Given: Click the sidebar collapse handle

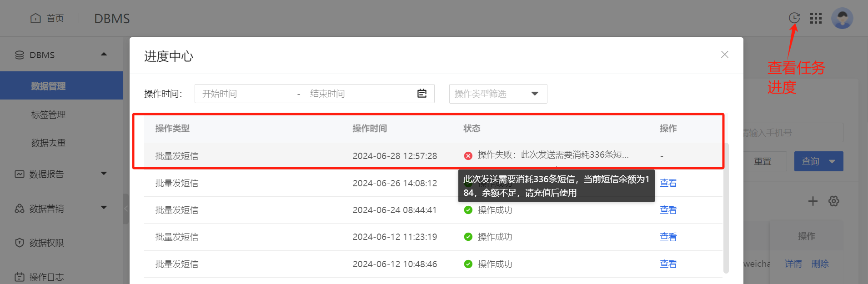Looking at the screenshot, I should tap(126, 209).
